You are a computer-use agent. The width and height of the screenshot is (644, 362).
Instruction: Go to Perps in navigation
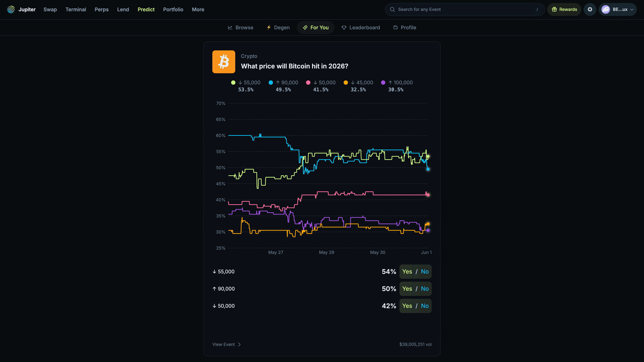click(x=101, y=9)
